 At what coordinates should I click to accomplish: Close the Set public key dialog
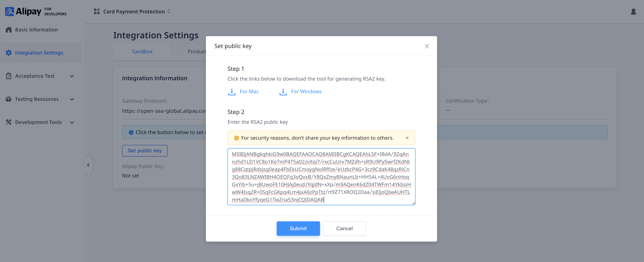[427, 46]
